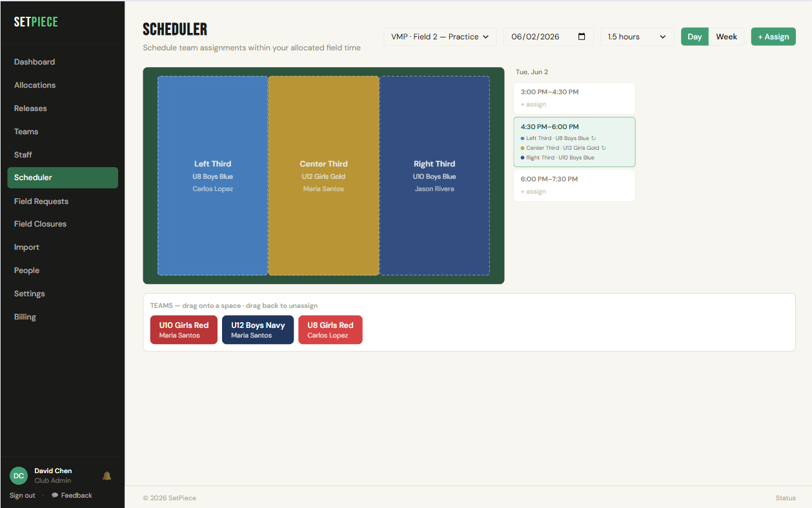Viewport: 812px width, 508px height.
Task: Select the Center Third field zone
Action: (323, 176)
